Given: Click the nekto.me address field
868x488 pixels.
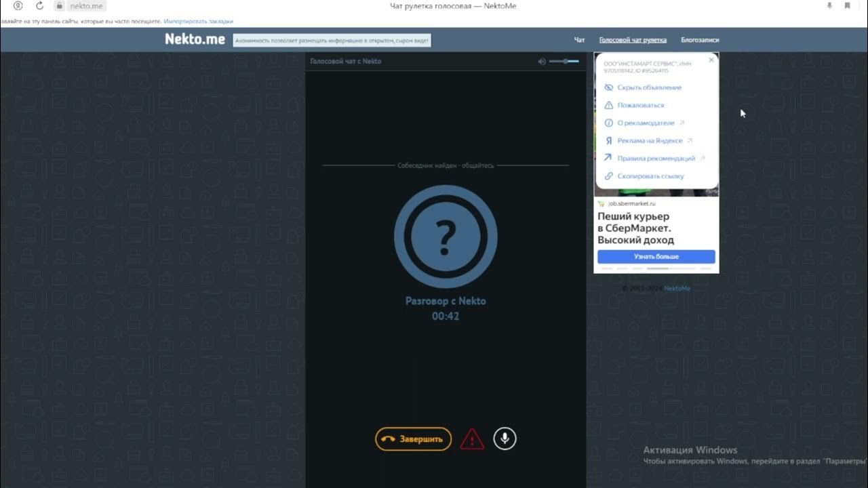Looking at the screenshot, I should 86,6.
